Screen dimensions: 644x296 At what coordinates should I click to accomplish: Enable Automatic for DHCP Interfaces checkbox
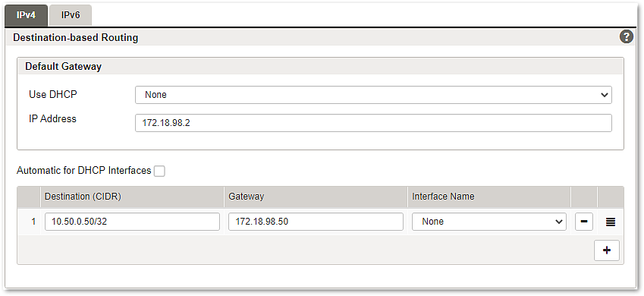159,171
